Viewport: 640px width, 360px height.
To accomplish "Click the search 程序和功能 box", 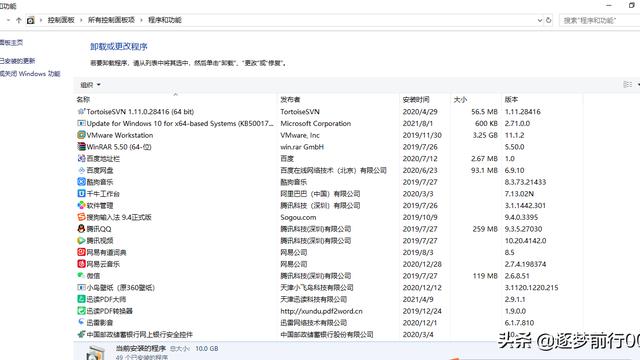I will (x=599, y=20).
